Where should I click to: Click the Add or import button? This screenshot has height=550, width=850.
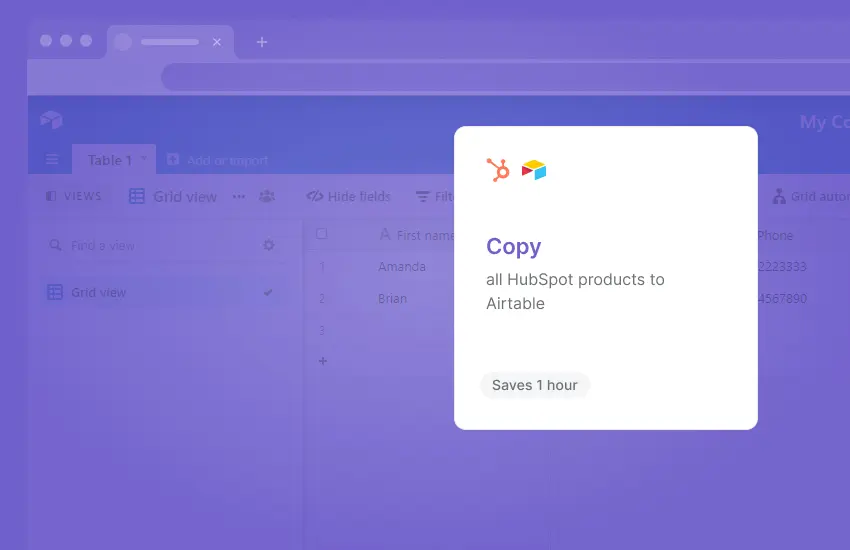(217, 160)
